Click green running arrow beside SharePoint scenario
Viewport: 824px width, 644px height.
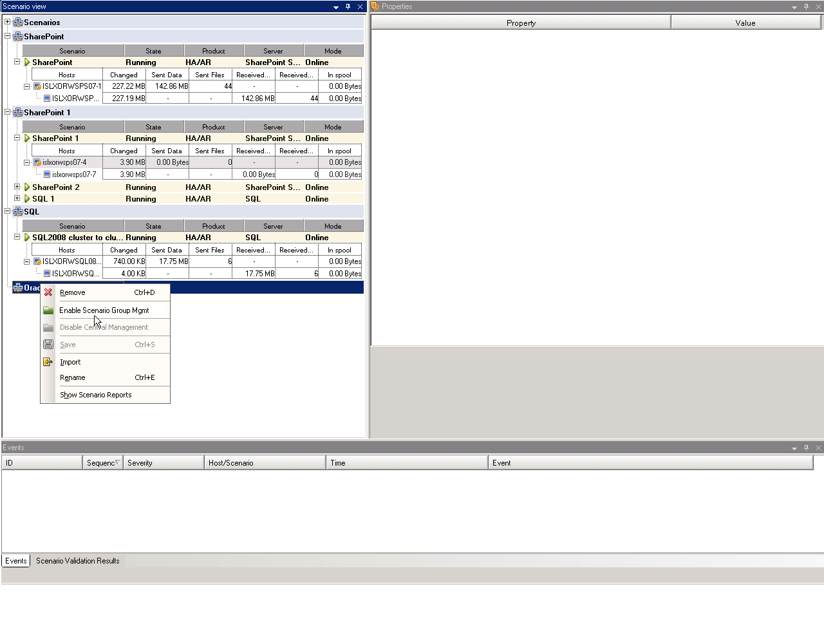tap(26, 62)
